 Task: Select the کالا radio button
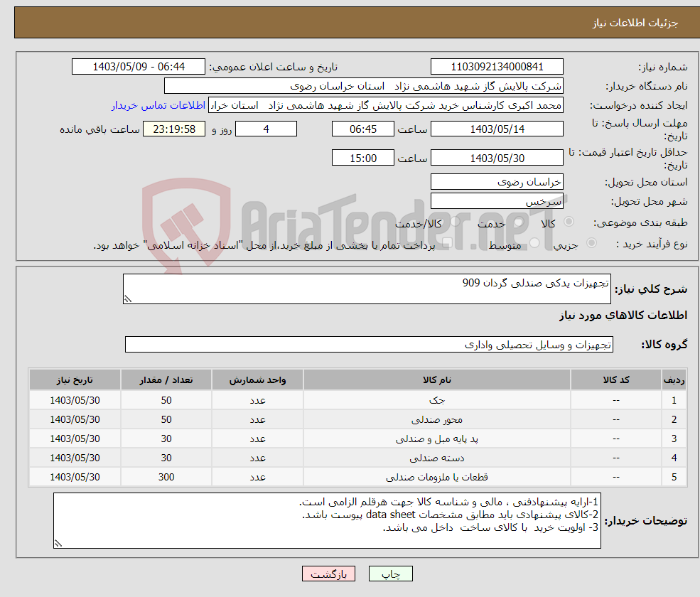[x=569, y=222]
